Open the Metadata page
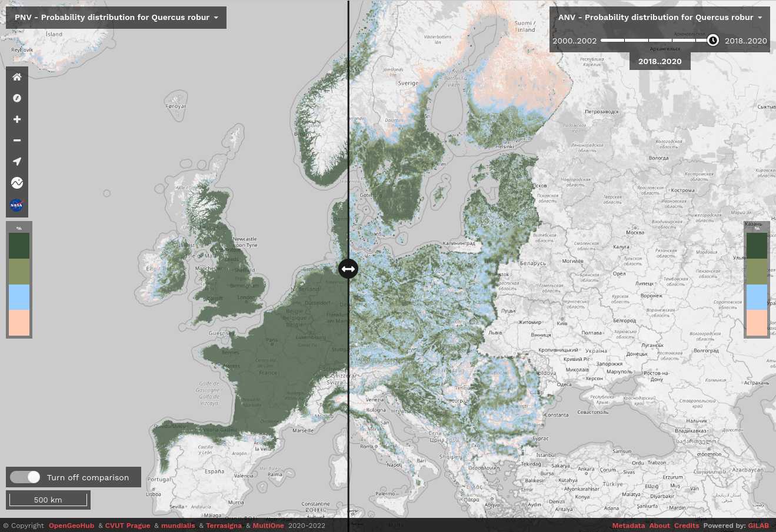Viewport: 776px width, 532px height. 628,526
